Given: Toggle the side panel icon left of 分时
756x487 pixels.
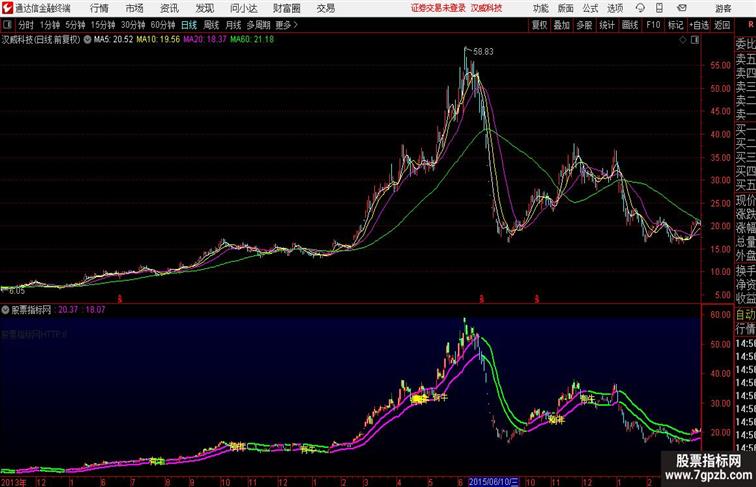Looking at the screenshot, I should point(7,25).
